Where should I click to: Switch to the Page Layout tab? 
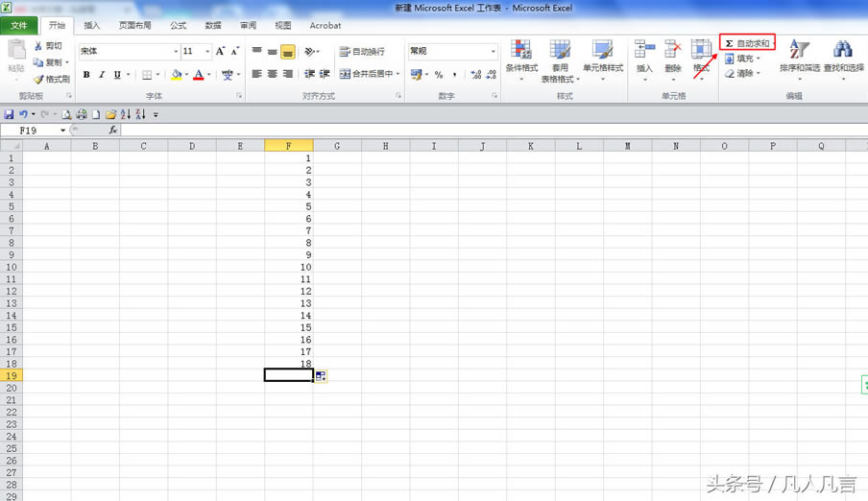click(134, 26)
